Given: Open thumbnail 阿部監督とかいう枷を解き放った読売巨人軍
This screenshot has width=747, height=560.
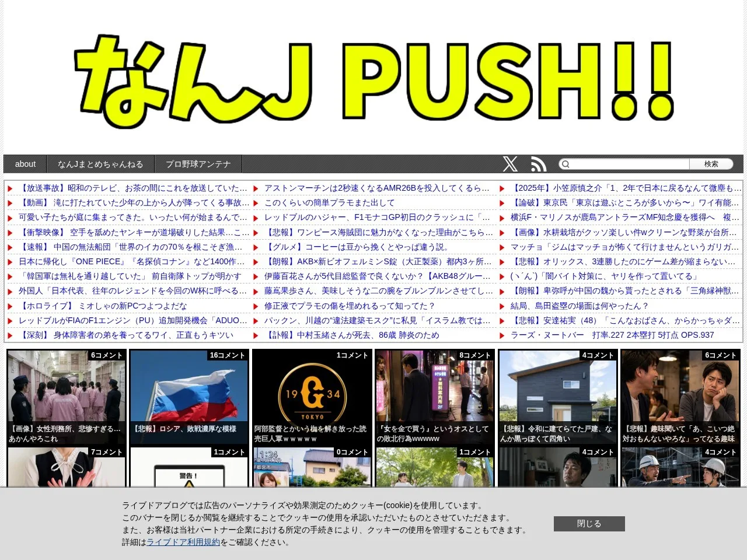Looking at the screenshot, I should tap(312, 397).
